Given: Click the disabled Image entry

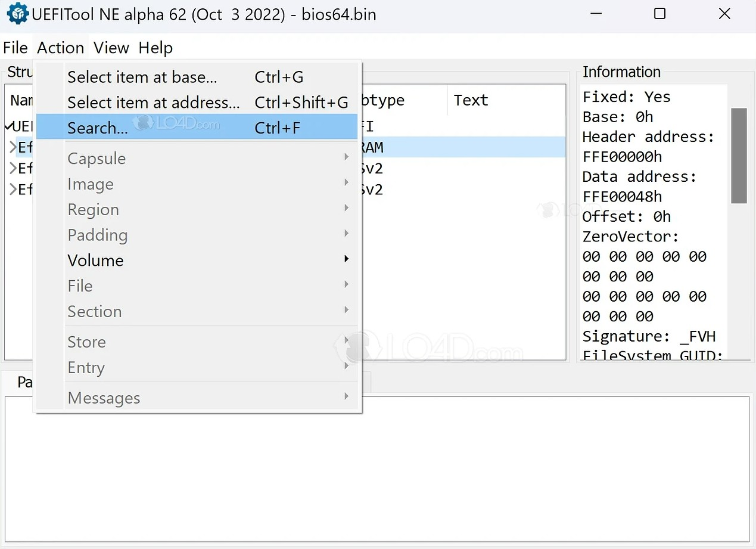Looking at the screenshot, I should pyautogui.click(x=197, y=184).
